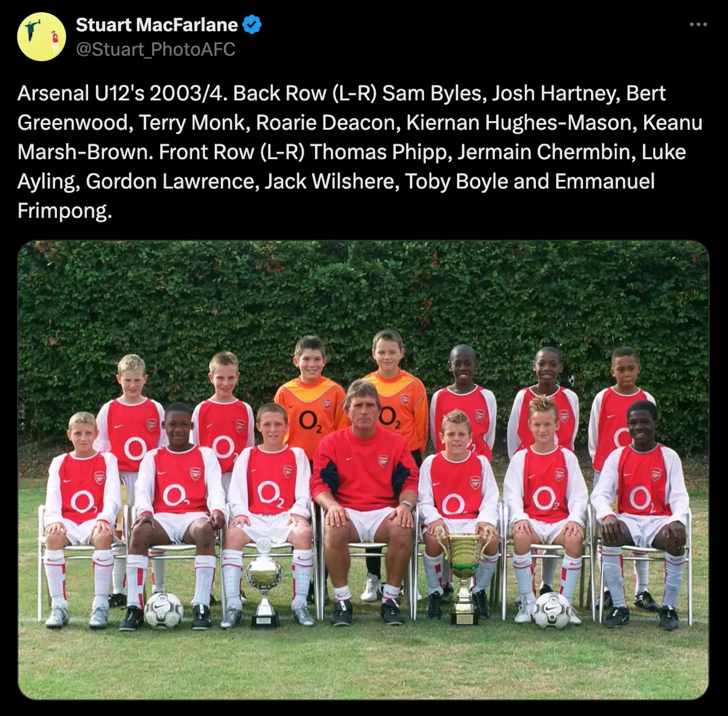The height and width of the screenshot is (716, 728).
Task: Click the left football on the grass
Action: [164, 610]
